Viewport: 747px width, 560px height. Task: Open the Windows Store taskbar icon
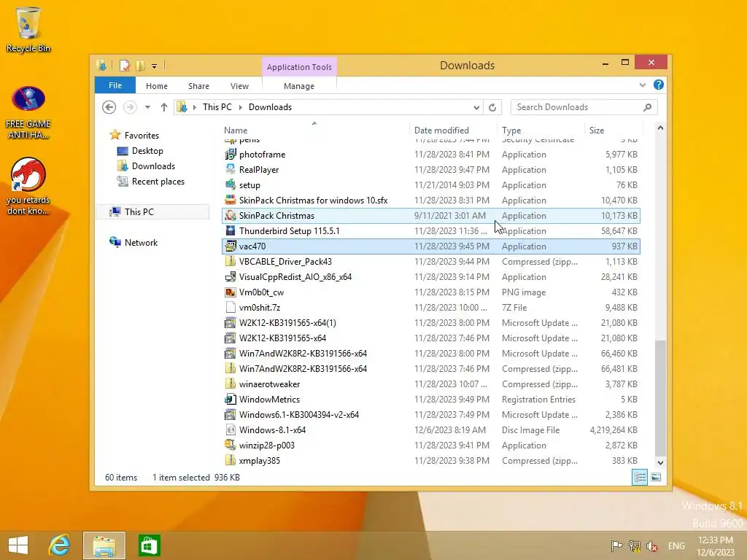(x=149, y=545)
